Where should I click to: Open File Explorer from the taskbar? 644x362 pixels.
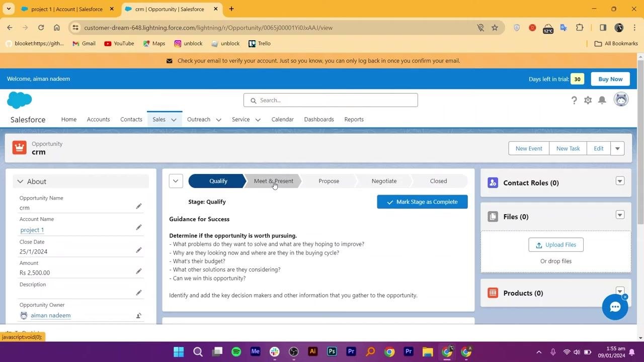point(428,352)
